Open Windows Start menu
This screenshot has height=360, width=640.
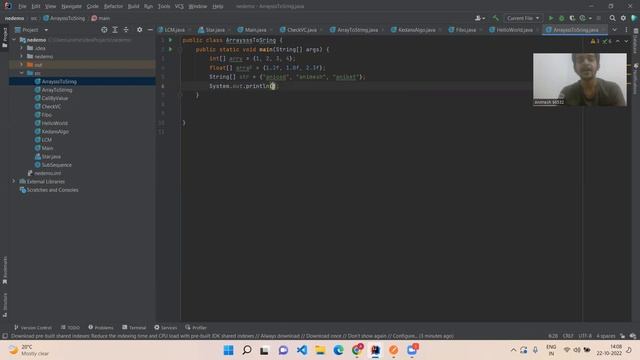click(229, 350)
